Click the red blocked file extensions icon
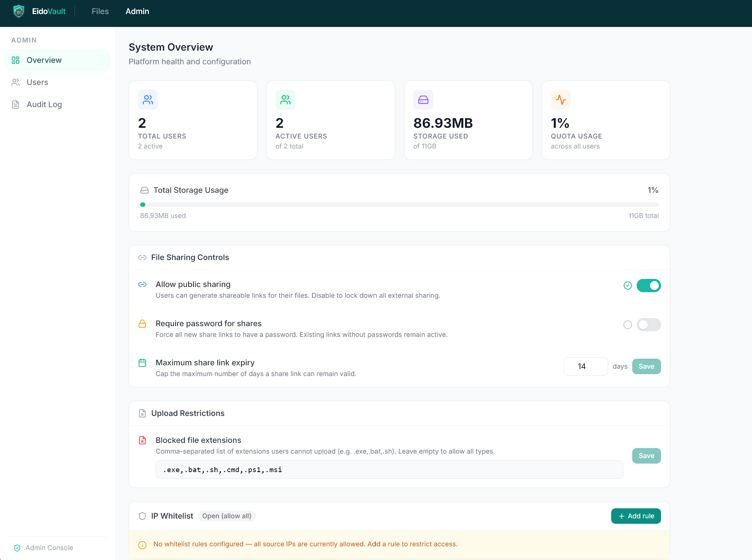 pyautogui.click(x=142, y=440)
